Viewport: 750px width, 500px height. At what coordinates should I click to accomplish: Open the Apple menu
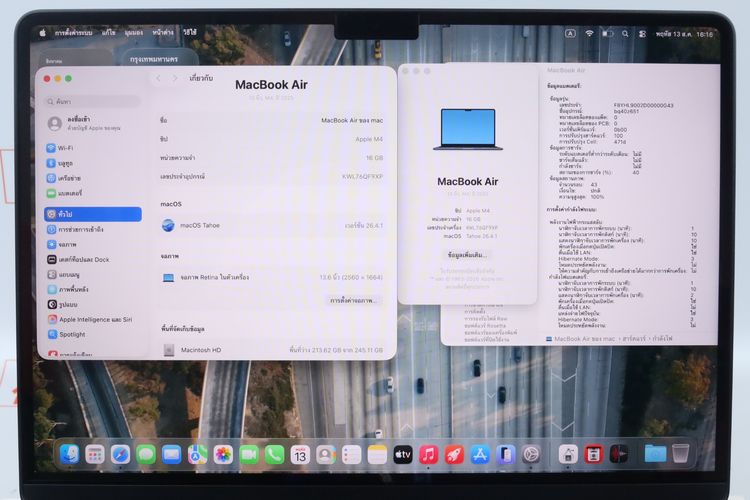pyautogui.click(x=43, y=33)
